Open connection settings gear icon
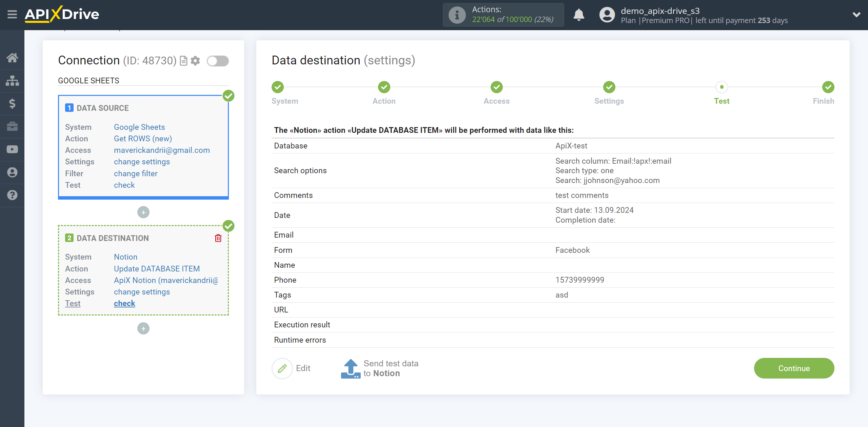The width and height of the screenshot is (868, 427). (195, 61)
